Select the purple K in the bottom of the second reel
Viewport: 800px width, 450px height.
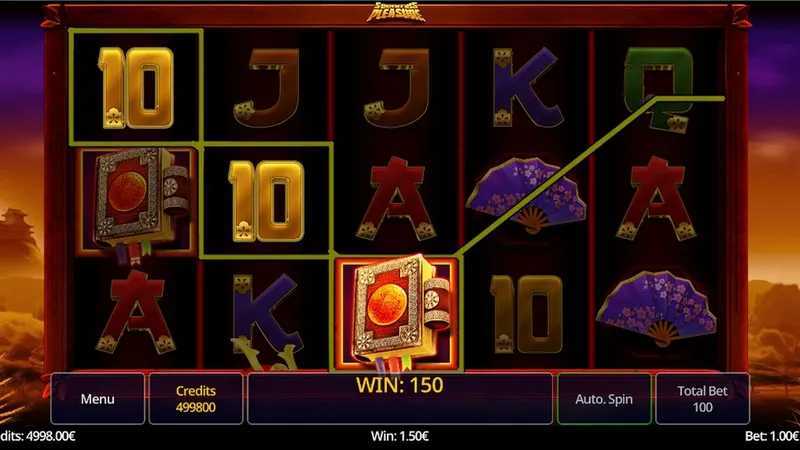266,315
